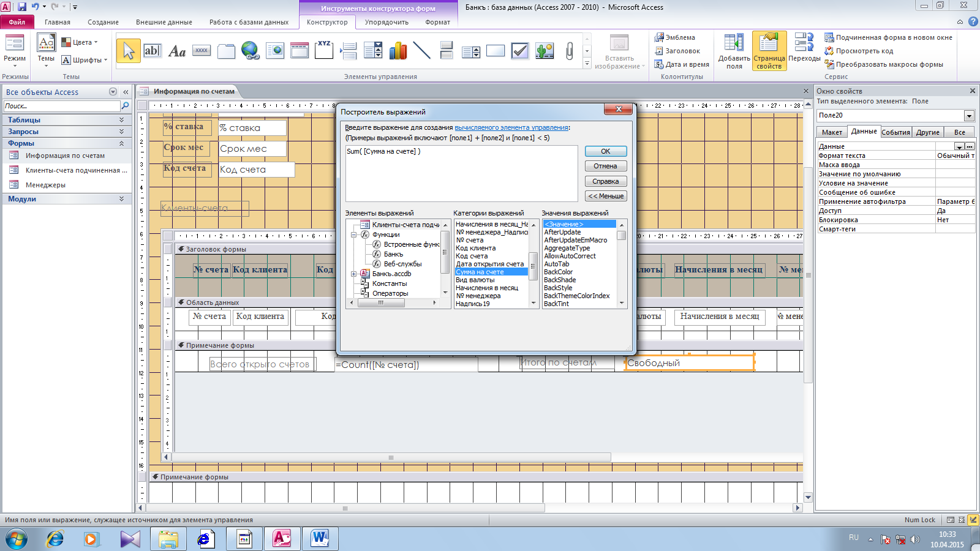Viewport: 980px width, 551px height.
Task: Switch to Формат ribbon tab
Action: click(x=437, y=22)
